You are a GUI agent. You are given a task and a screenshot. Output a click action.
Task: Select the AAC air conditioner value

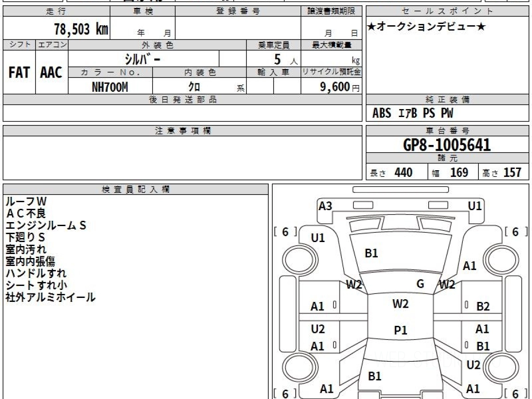(x=51, y=73)
